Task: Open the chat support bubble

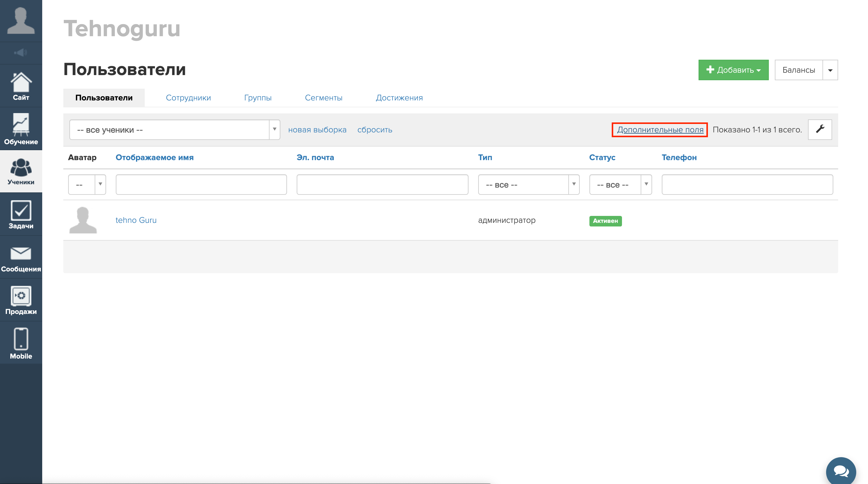Action: click(841, 471)
